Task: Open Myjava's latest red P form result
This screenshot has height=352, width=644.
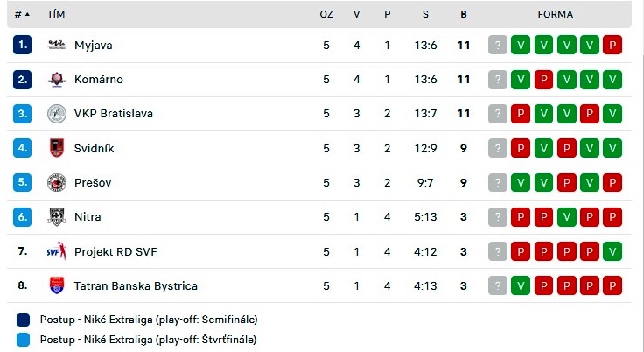Action: [x=612, y=45]
